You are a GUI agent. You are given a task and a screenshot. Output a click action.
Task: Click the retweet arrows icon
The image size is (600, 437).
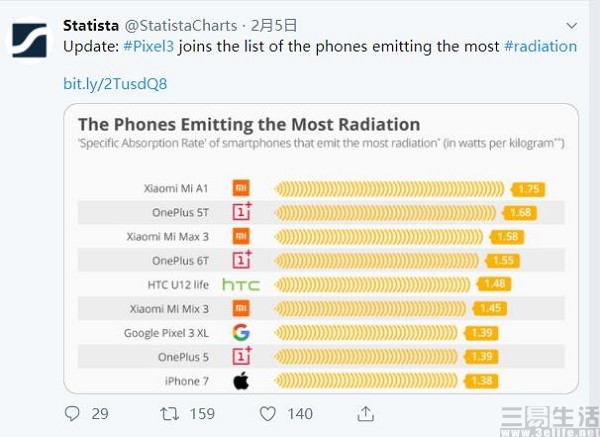tap(170, 412)
